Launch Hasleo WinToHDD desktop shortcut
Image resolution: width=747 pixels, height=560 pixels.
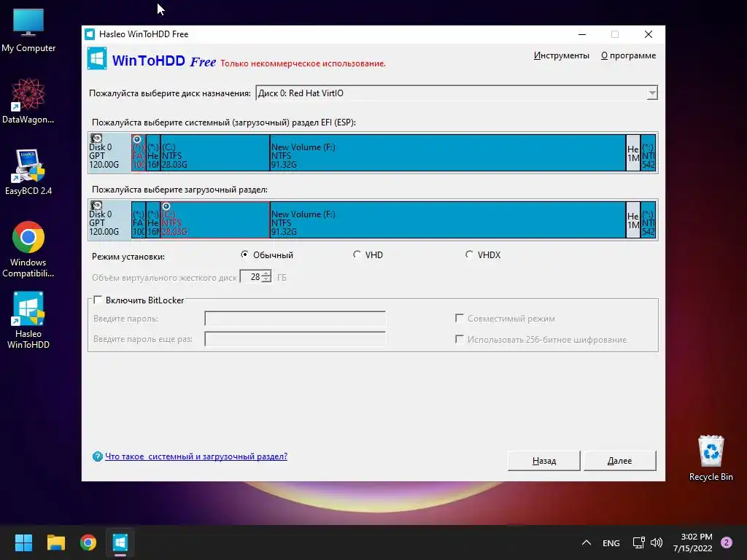pos(28,321)
